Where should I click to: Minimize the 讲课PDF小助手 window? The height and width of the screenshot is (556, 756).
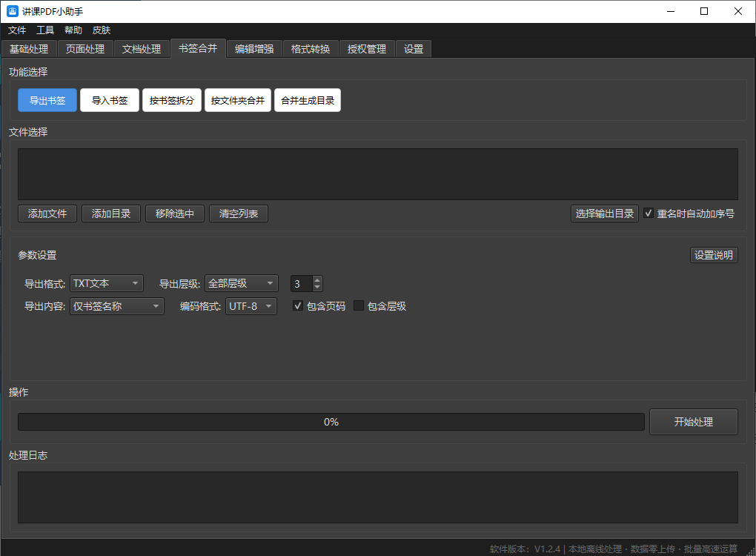pos(671,11)
